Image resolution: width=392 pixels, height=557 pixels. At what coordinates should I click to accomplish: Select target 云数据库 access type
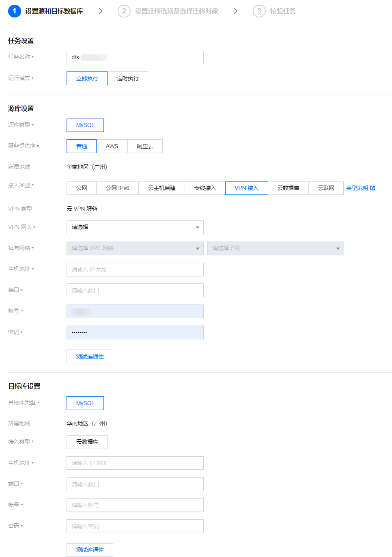coord(87,442)
